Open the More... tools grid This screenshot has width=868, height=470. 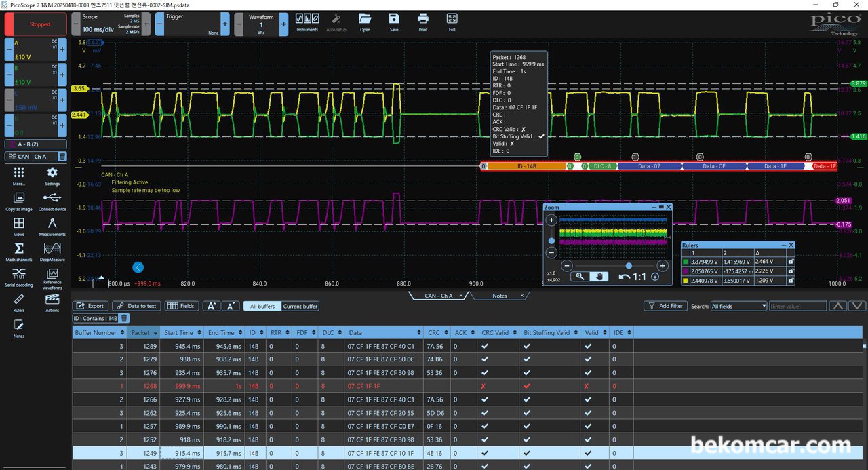click(x=18, y=176)
